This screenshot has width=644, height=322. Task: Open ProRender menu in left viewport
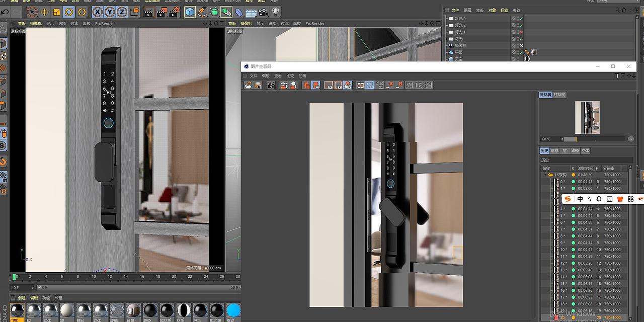click(x=104, y=23)
